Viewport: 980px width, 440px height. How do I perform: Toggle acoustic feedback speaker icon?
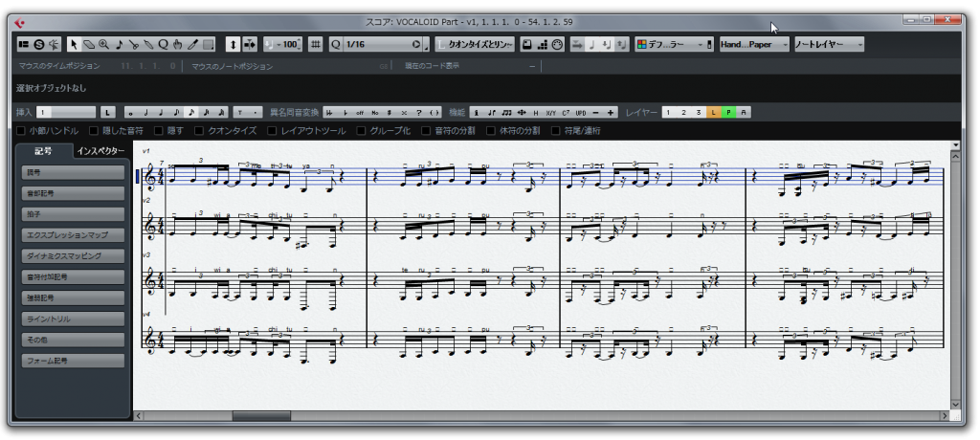point(54,44)
